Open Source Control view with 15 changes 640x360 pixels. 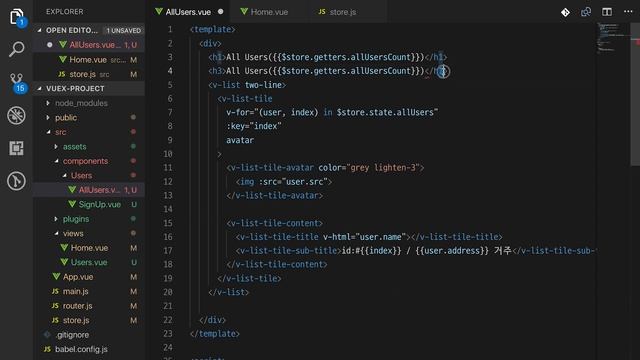tap(16, 82)
